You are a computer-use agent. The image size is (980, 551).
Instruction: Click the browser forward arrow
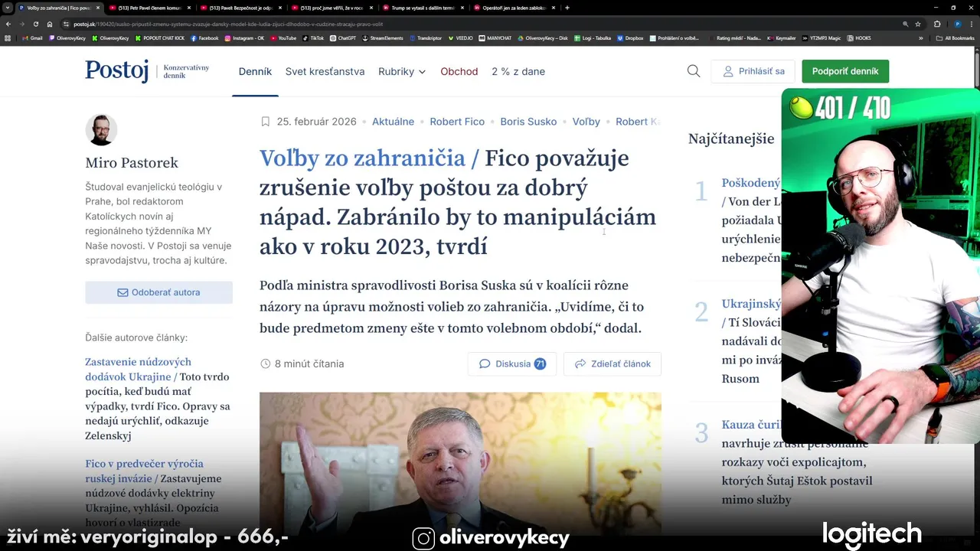[x=23, y=24]
